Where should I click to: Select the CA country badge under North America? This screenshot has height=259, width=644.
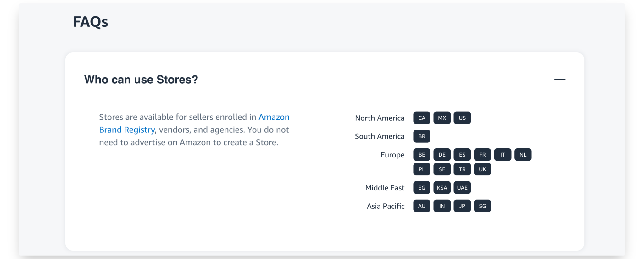click(x=421, y=118)
